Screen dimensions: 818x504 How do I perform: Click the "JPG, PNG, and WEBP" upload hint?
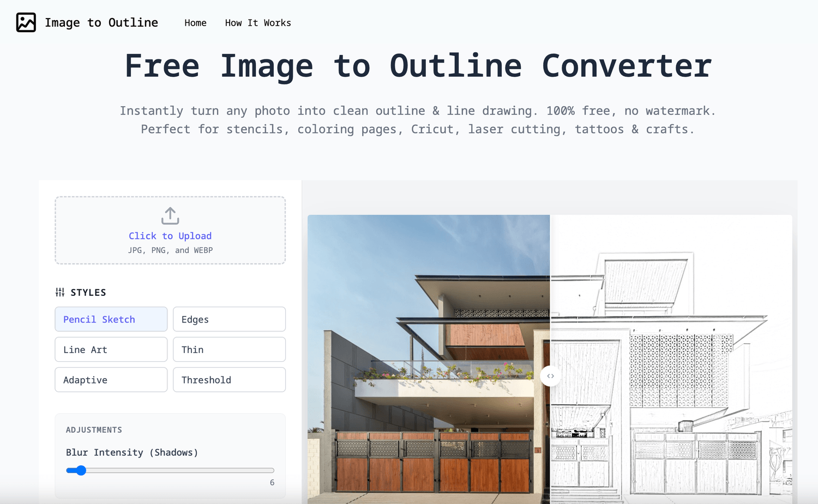[x=170, y=251]
